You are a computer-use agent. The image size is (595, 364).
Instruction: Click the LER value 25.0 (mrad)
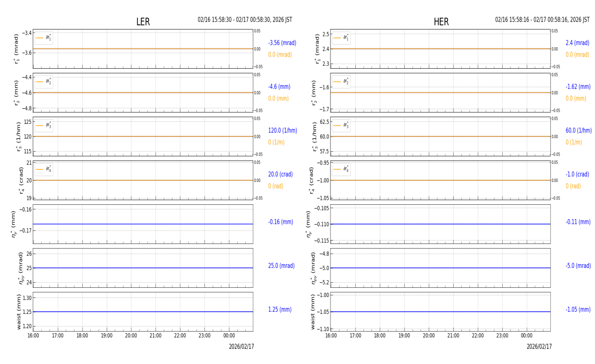281,266
